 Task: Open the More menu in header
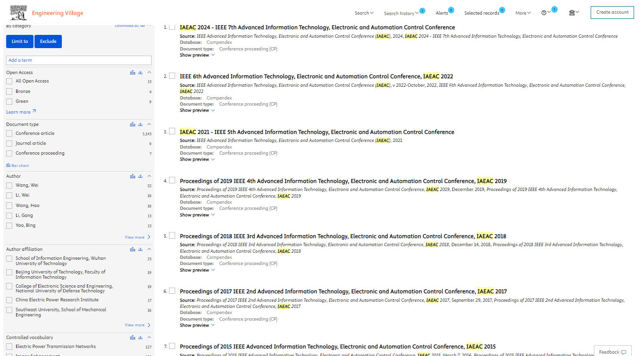tap(523, 13)
